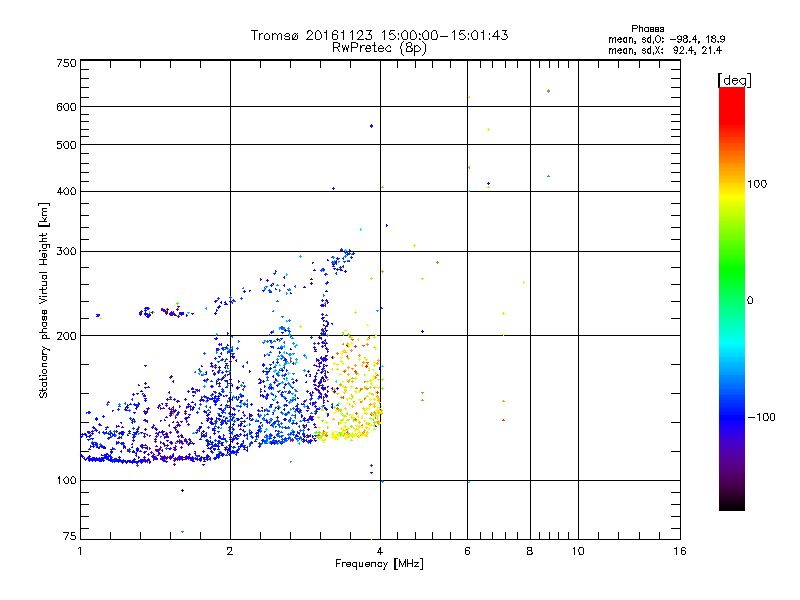Click the 16 MHz frequency tick label
This screenshot has height=600, width=800.
tap(680, 551)
